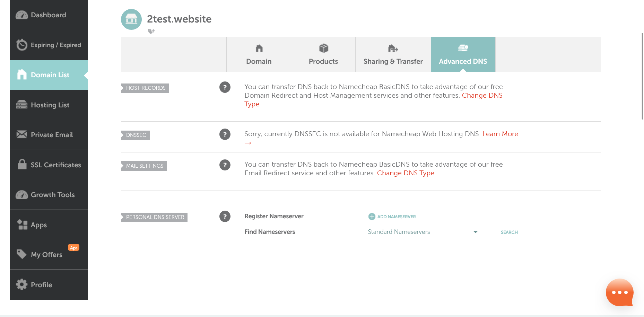Go to SSL Certificates in sidebar
The width and height of the screenshot is (644, 317).
pos(49,165)
